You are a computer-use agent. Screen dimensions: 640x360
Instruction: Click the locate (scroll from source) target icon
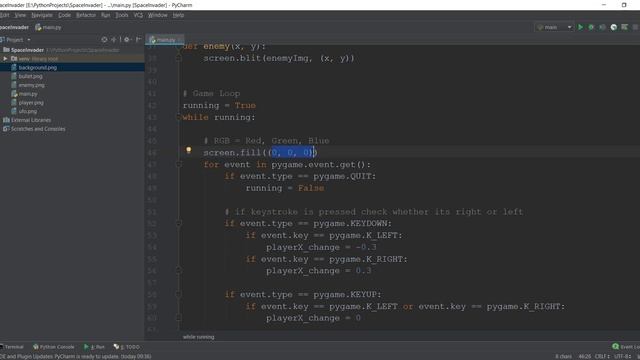click(x=104, y=40)
